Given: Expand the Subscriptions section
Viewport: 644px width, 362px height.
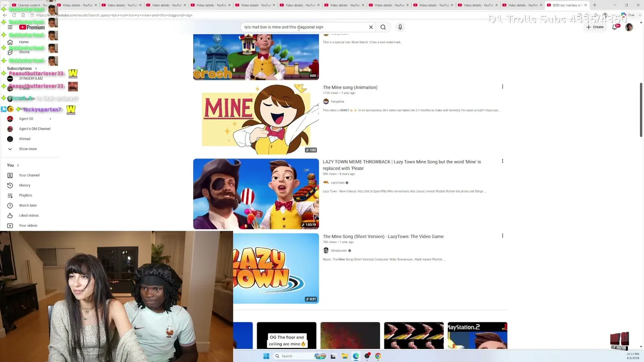Looking at the screenshot, I should (22, 68).
